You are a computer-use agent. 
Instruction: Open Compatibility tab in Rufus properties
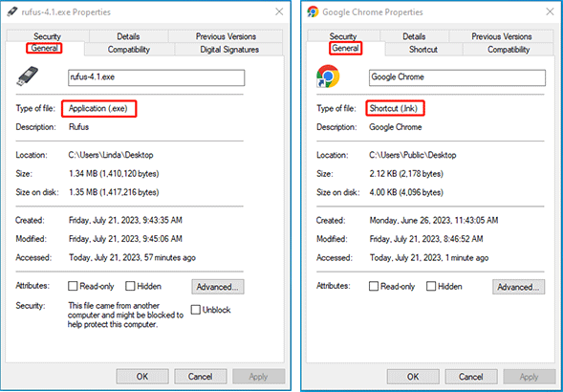128,50
